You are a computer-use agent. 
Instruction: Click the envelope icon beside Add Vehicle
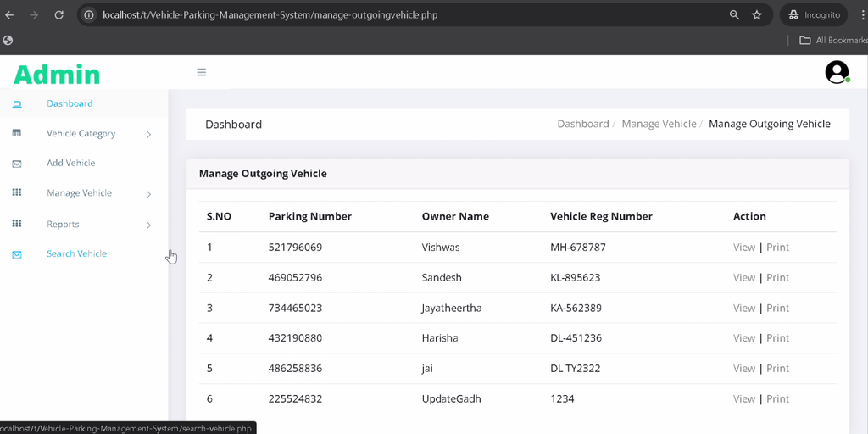click(x=17, y=164)
